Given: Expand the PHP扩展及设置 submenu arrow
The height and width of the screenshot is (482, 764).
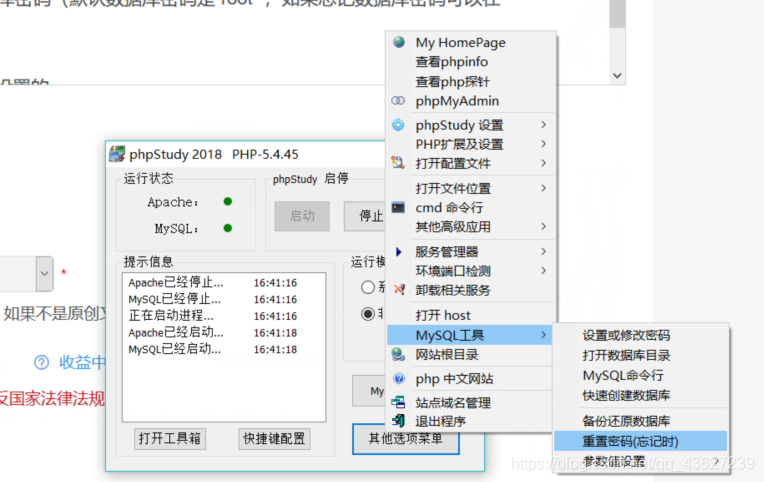Looking at the screenshot, I should click(543, 144).
